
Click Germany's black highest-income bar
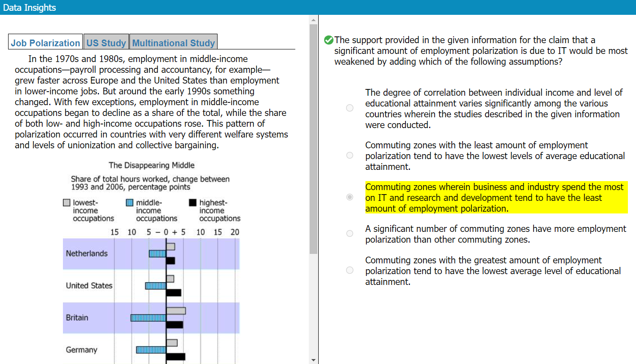[175, 357]
